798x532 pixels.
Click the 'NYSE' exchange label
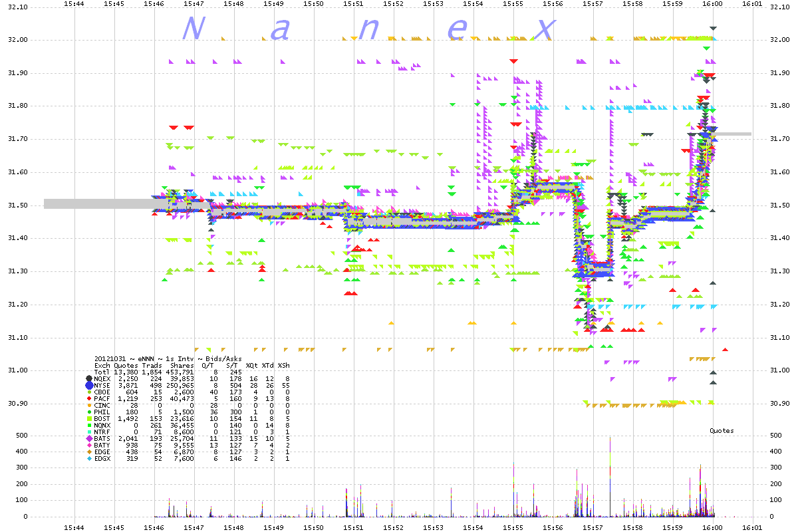click(x=102, y=385)
